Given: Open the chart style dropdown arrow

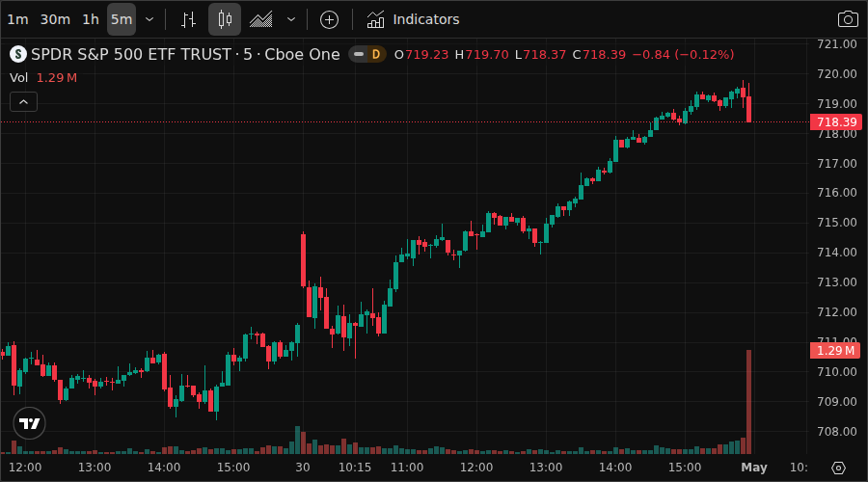Looking at the screenshot, I should [291, 19].
